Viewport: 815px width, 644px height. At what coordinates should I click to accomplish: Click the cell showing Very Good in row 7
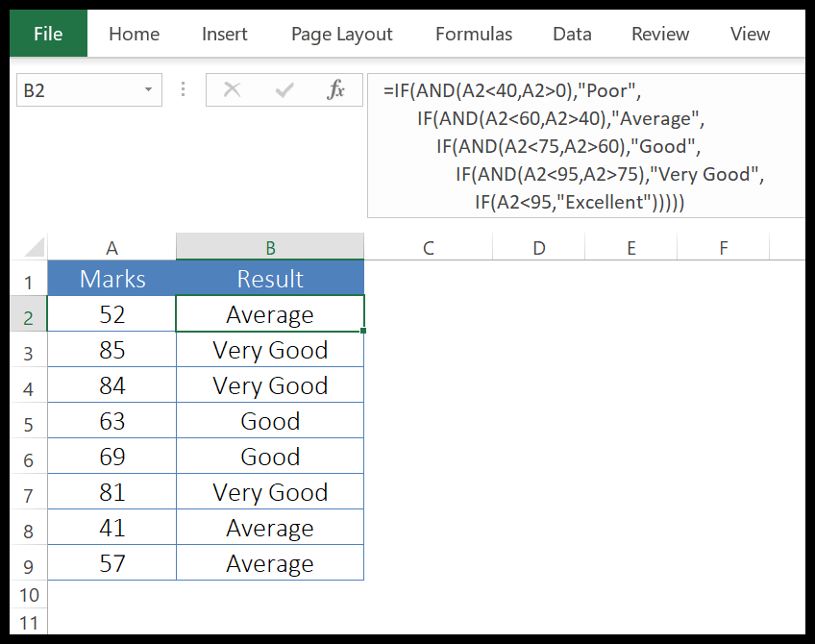(x=270, y=492)
